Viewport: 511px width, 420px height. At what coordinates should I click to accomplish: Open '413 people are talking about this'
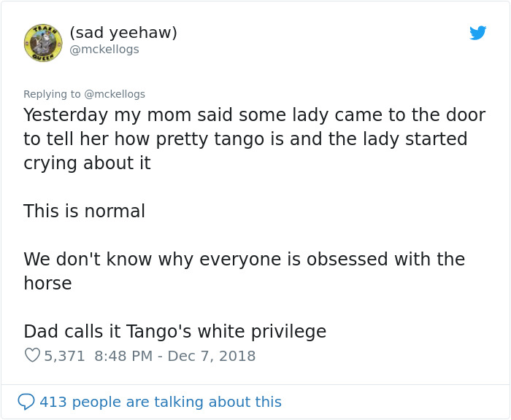(161, 402)
